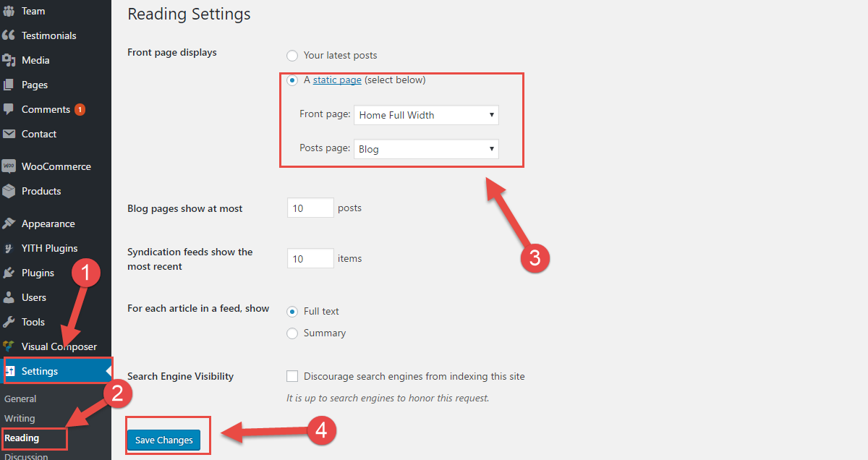
Task: Open the General settings submenu item
Action: point(20,399)
